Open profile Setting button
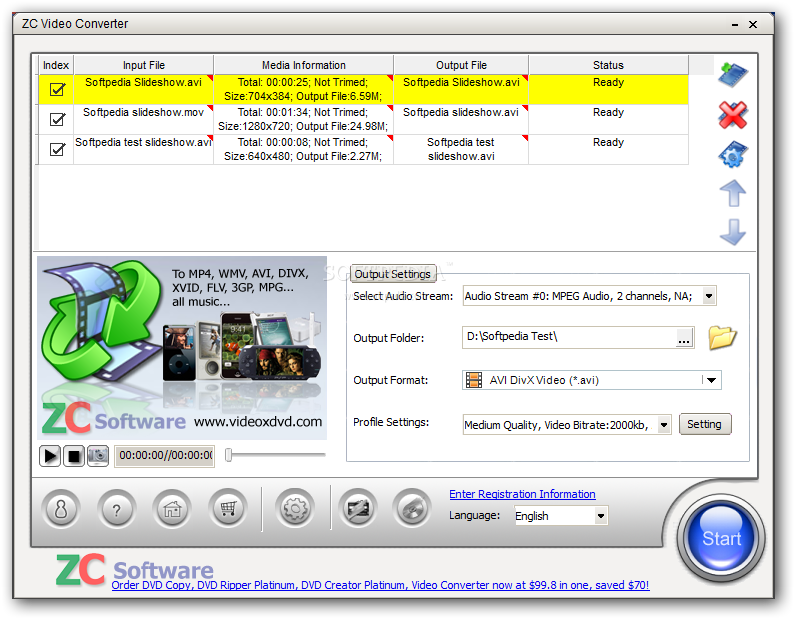 click(x=704, y=424)
